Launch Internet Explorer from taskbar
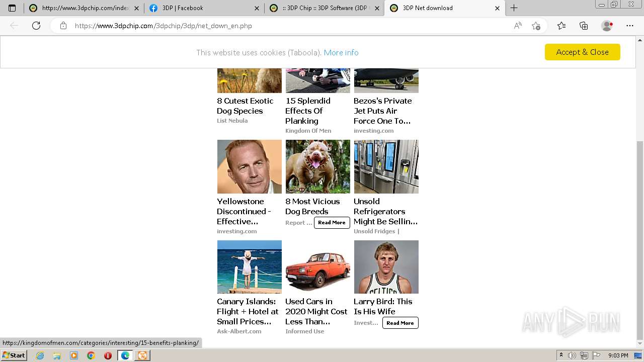The width and height of the screenshot is (644, 362). point(40,355)
